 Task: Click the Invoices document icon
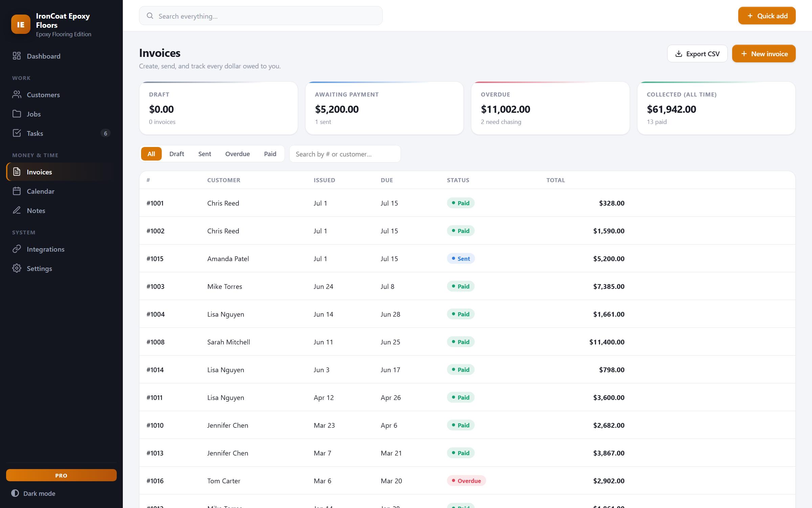tap(17, 172)
